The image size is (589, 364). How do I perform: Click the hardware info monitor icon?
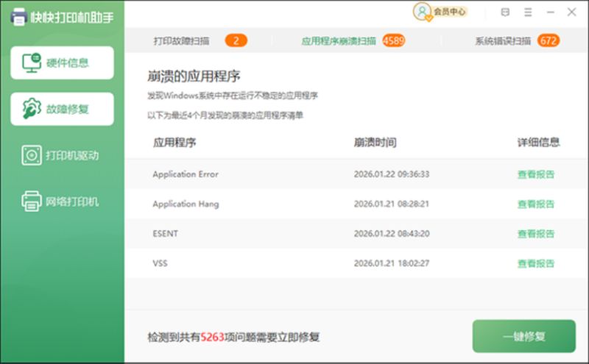(x=32, y=63)
